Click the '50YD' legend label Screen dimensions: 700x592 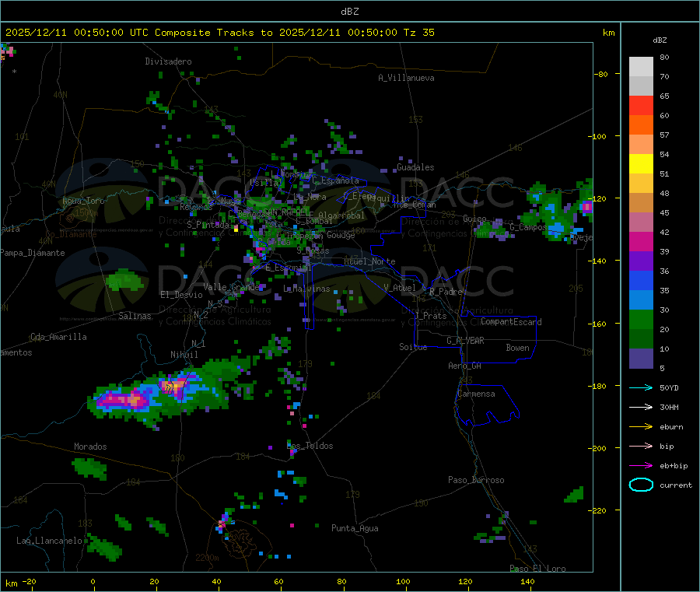coord(669,387)
